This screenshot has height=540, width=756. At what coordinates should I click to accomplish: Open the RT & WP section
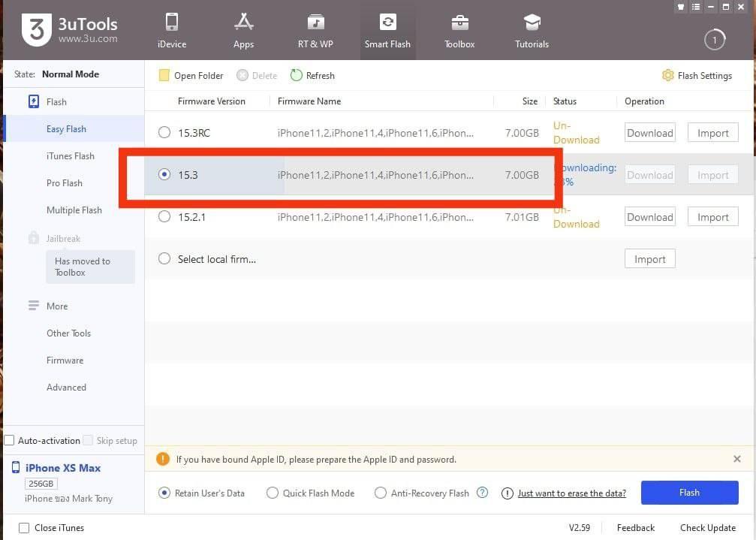point(315,30)
